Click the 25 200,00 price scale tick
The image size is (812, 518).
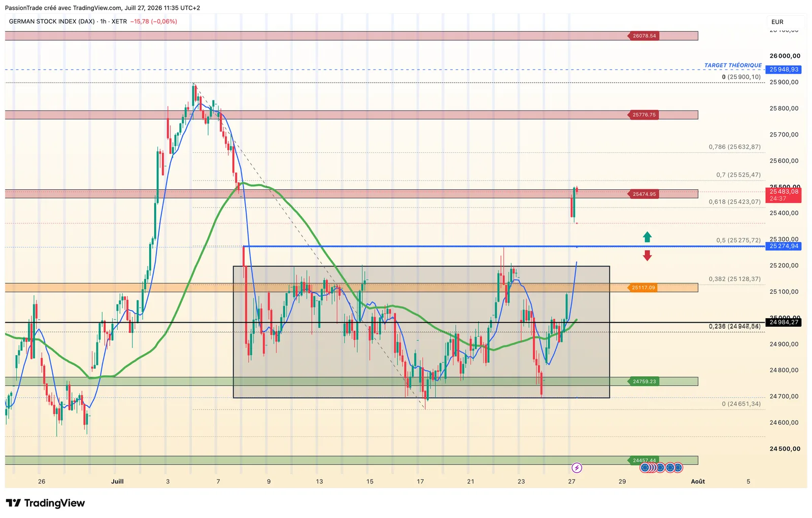pyautogui.click(x=784, y=266)
